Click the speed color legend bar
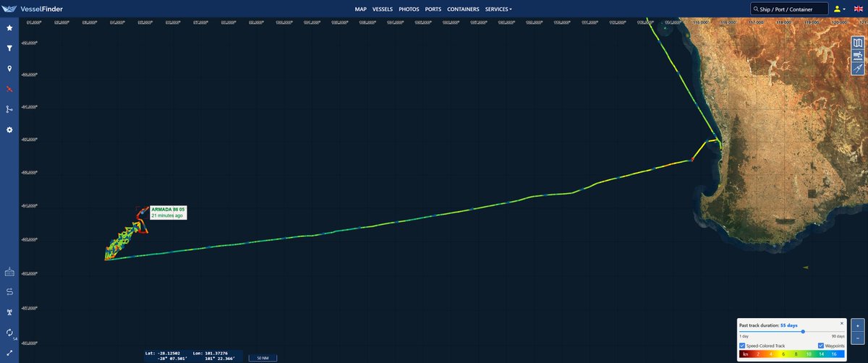The height and width of the screenshot is (363, 868). pyautogui.click(x=792, y=355)
